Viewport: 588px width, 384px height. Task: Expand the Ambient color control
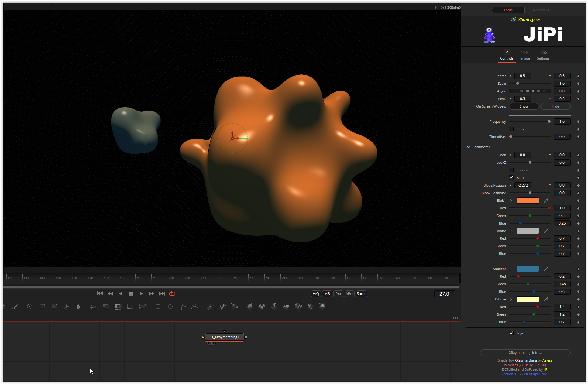coord(511,269)
